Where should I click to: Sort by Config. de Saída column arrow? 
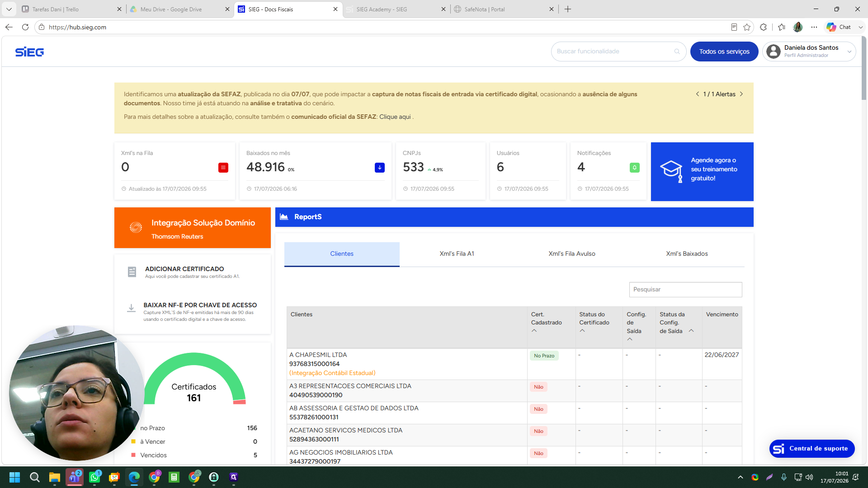(x=630, y=339)
